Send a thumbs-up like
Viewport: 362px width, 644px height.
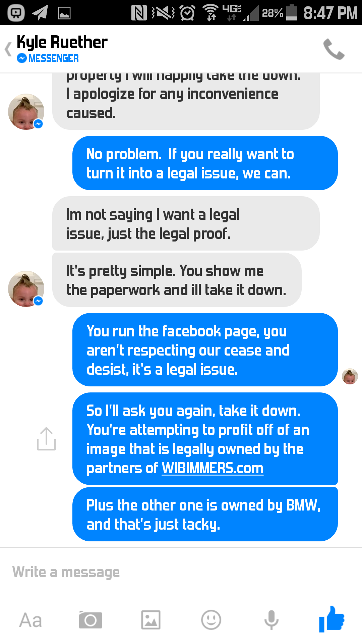tap(332, 619)
